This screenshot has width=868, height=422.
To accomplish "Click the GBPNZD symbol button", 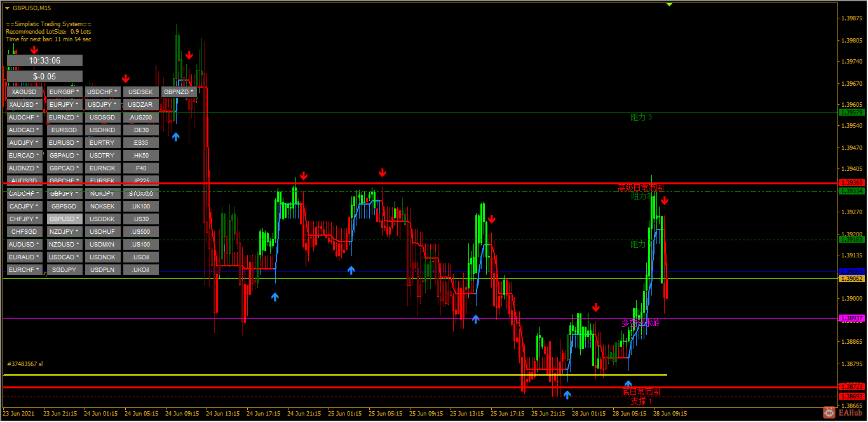I will point(179,92).
